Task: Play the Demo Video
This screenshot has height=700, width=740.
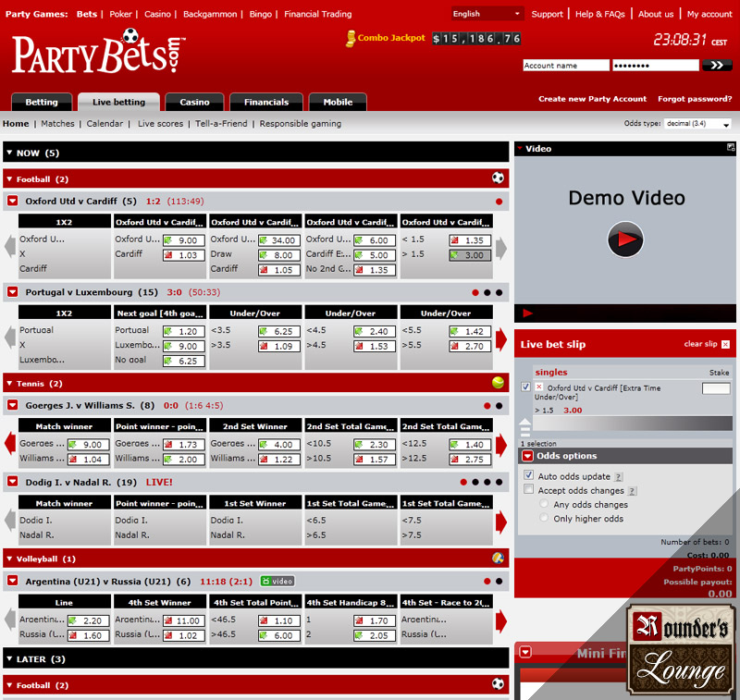Action: 625,239
